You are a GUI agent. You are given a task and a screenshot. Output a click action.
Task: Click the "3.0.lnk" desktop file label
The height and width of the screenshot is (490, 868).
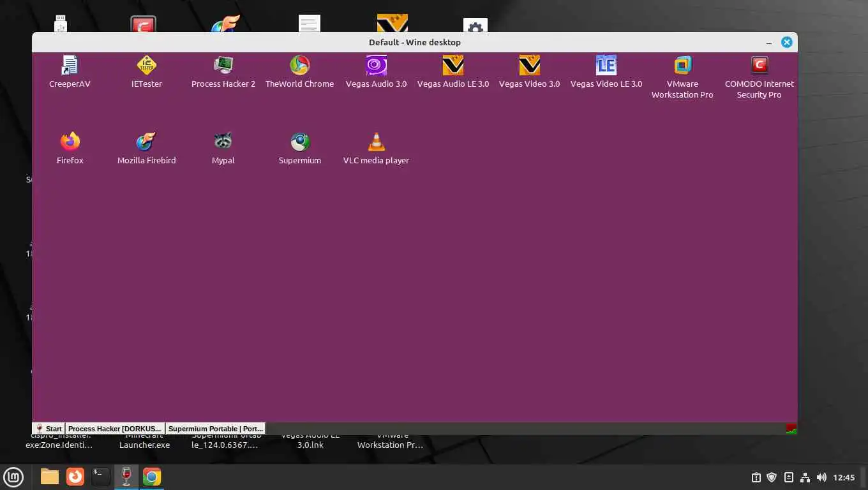(310, 445)
